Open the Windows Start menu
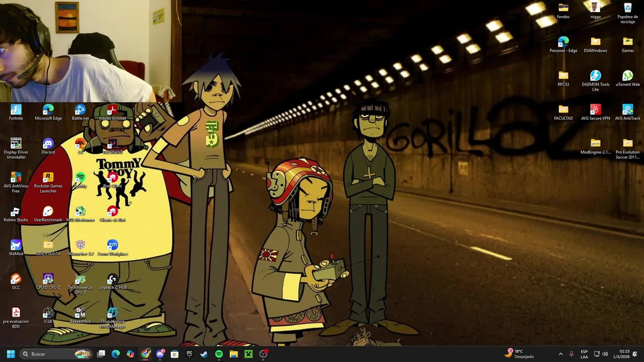644x362 pixels. pos(11,354)
